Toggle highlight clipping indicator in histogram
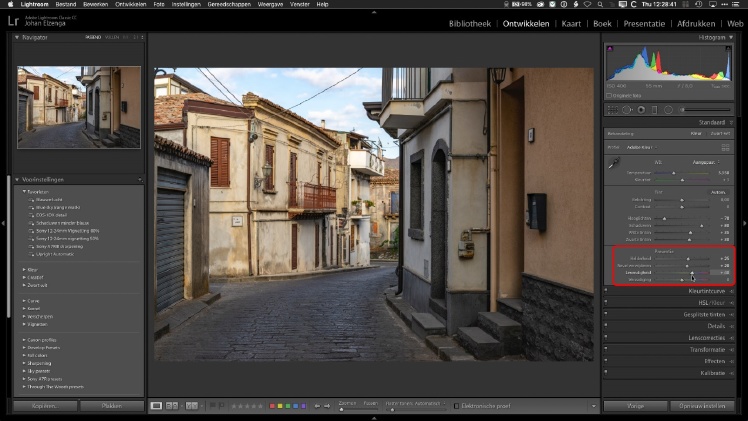748x421 pixels. 728,49
